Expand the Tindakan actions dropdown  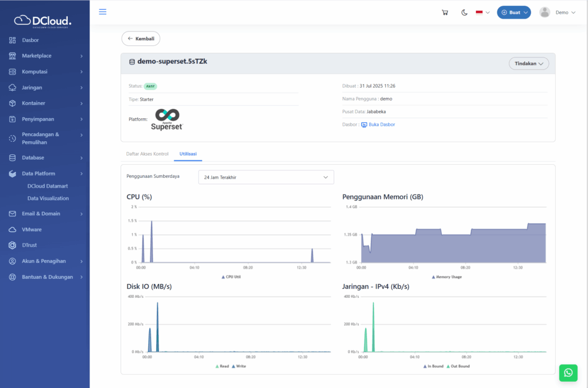pyautogui.click(x=528, y=64)
